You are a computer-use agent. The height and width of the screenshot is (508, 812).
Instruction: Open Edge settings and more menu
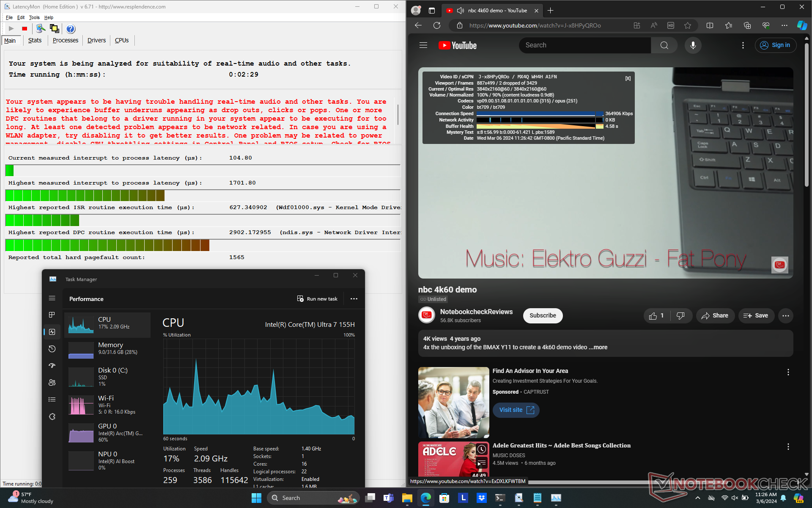(x=784, y=25)
